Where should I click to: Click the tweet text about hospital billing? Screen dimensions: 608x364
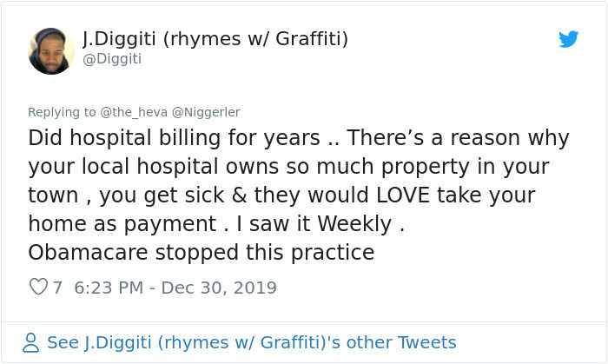[299, 195]
